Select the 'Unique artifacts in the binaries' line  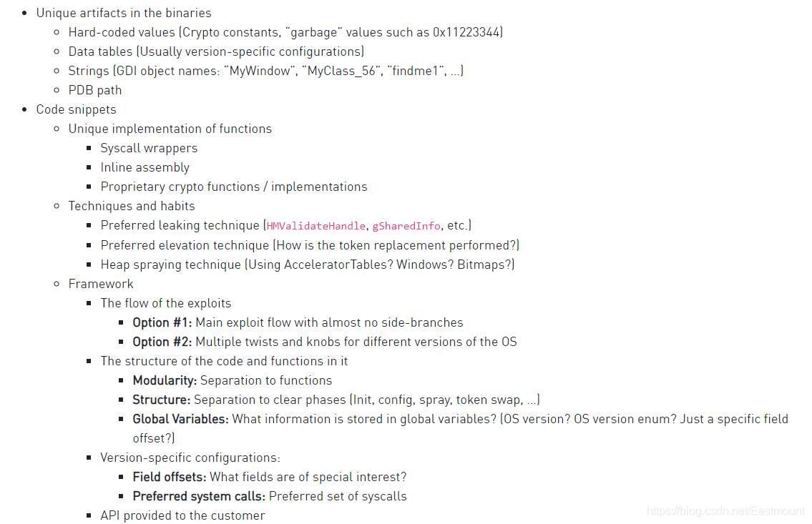click(124, 13)
